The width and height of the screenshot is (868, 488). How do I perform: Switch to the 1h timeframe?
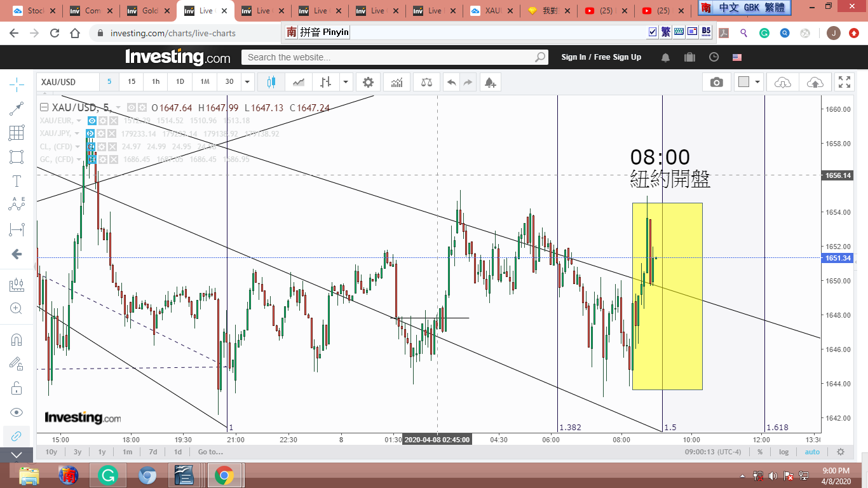tap(156, 82)
